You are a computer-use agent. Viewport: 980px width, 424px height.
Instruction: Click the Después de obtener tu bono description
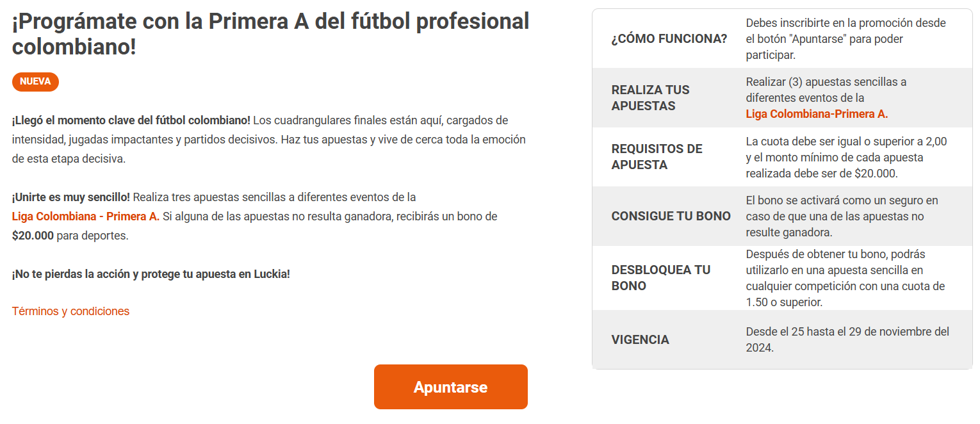(845, 278)
